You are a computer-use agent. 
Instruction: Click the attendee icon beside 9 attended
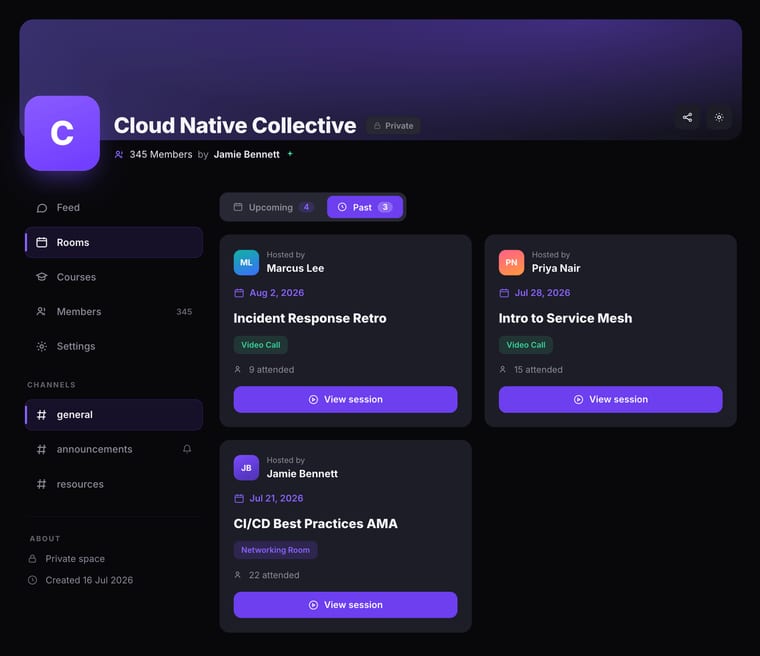click(238, 369)
